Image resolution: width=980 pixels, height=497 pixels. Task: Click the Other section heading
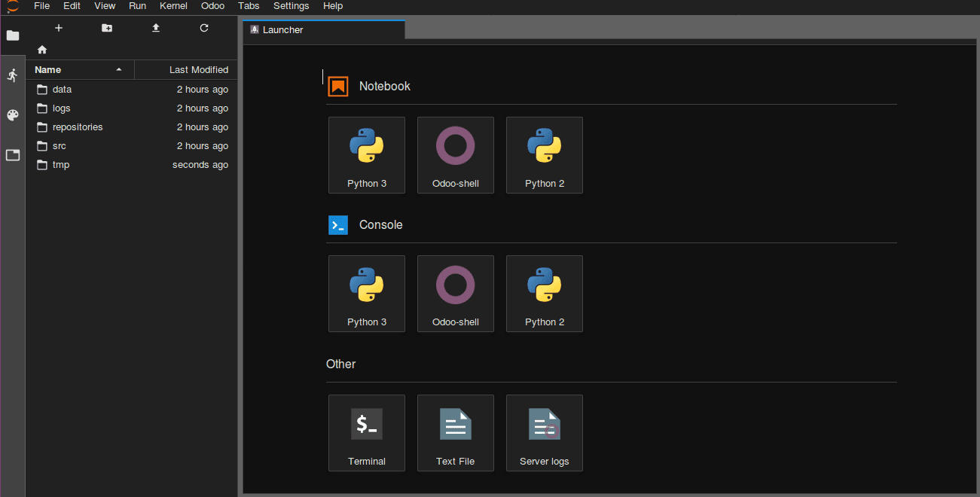(340, 364)
